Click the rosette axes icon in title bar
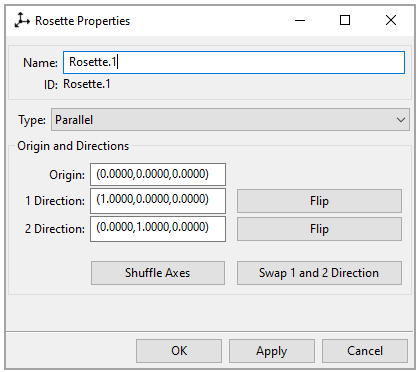 (22, 20)
